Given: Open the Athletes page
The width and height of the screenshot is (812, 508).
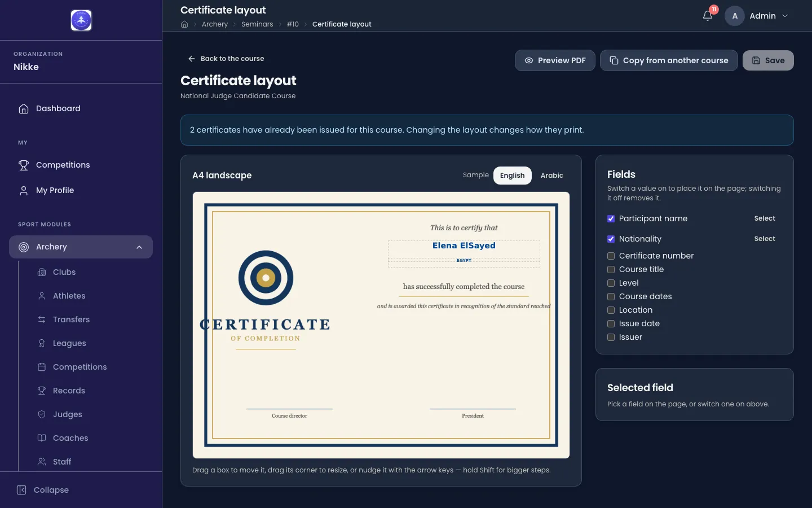Looking at the screenshot, I should pos(90,296).
